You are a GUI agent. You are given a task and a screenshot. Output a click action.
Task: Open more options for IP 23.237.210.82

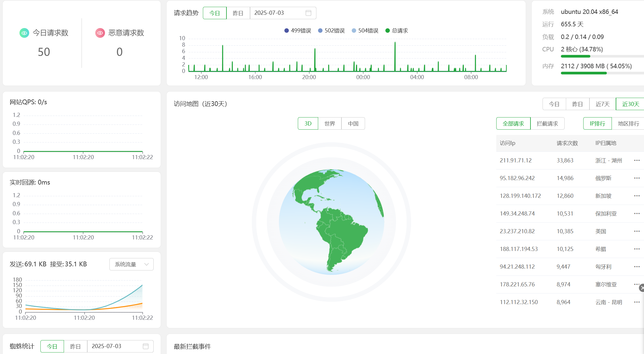(637, 231)
